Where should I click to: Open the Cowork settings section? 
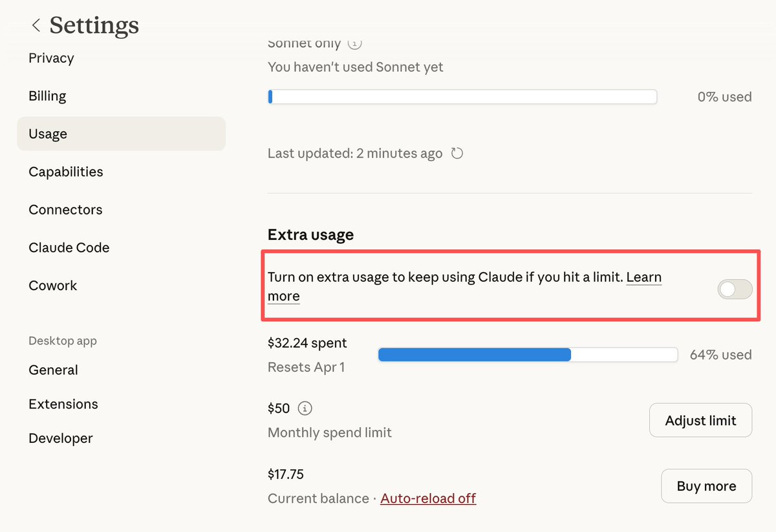pos(53,286)
